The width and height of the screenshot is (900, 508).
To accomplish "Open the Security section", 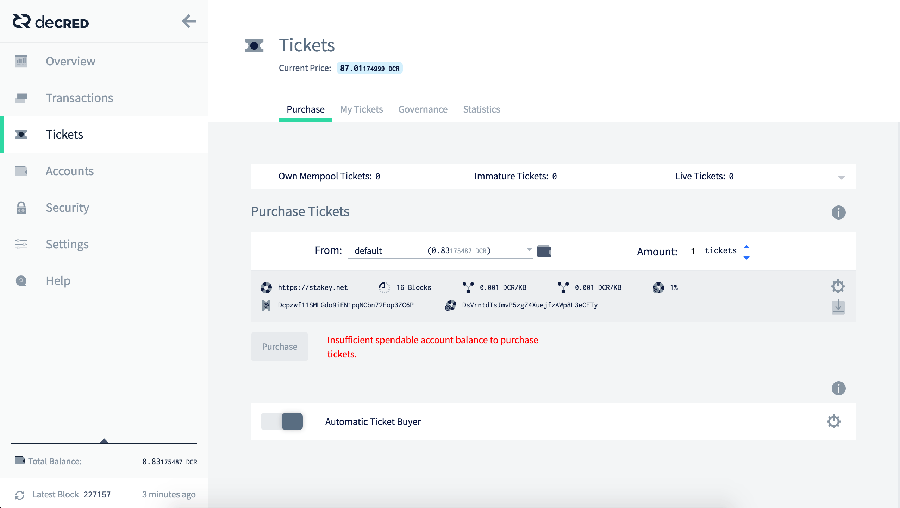I will [67, 208].
